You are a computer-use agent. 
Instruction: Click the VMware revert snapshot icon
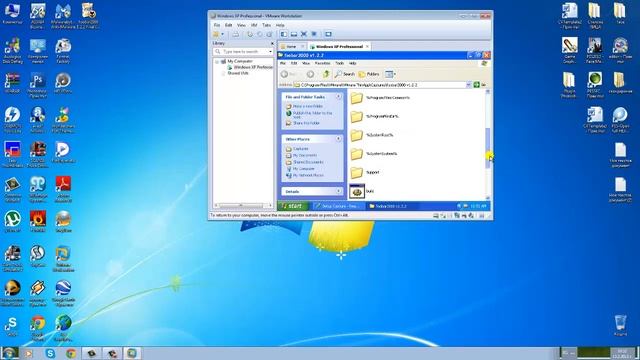[x=260, y=34]
